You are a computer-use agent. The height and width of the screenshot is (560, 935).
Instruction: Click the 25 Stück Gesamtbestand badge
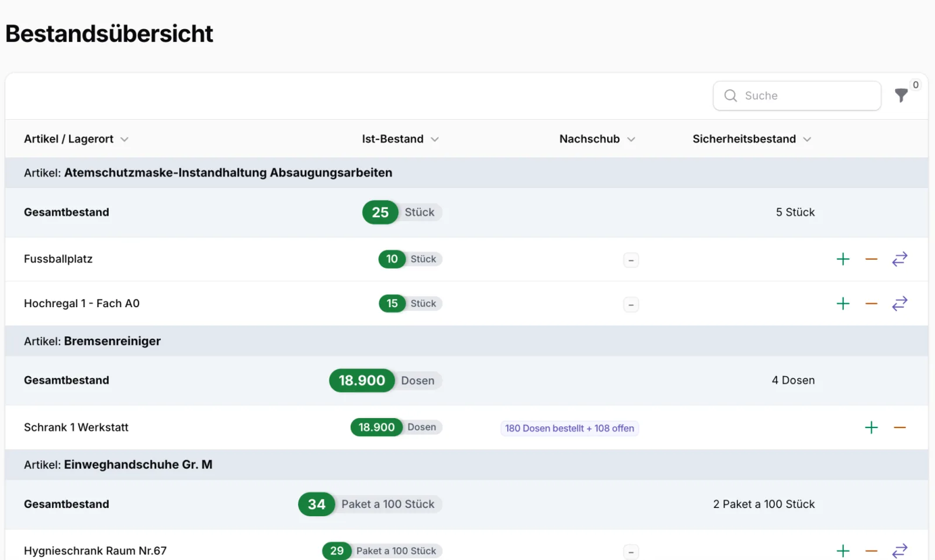pos(402,213)
